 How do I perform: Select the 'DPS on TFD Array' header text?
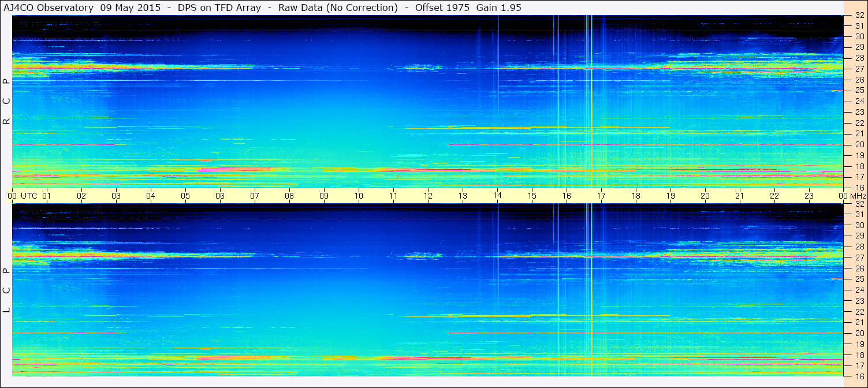[x=219, y=8]
